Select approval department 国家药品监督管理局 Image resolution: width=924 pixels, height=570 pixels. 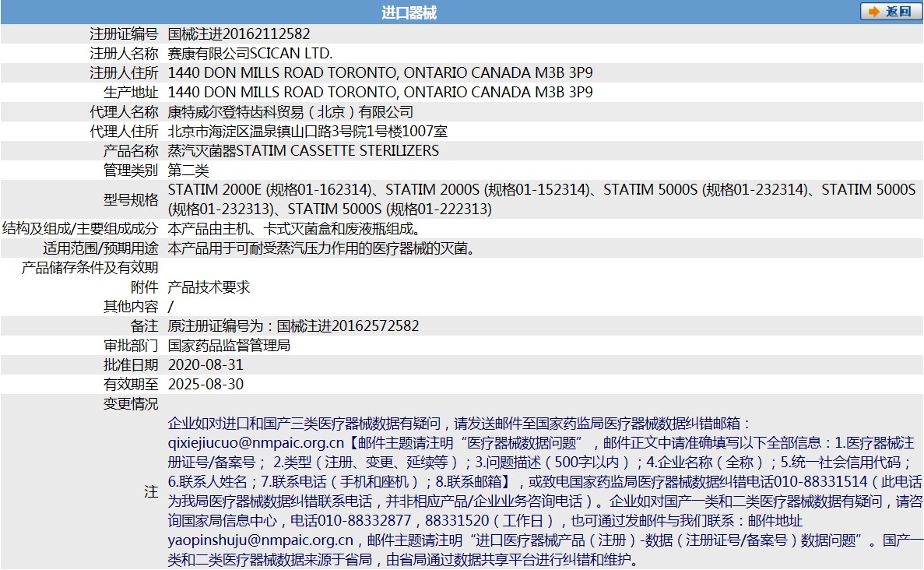[x=226, y=345]
